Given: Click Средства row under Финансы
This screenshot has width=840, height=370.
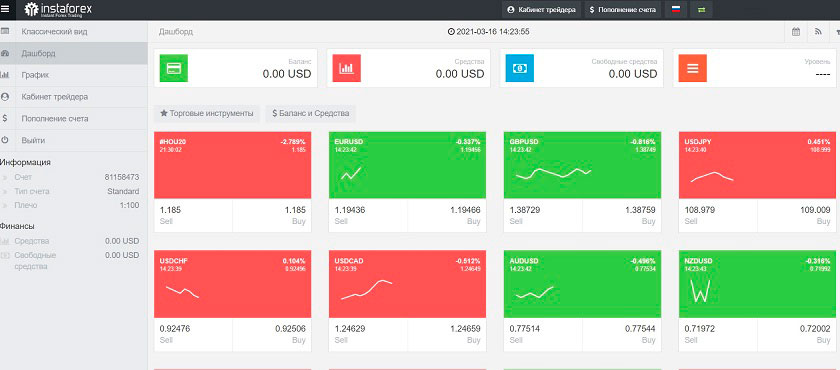Looking at the screenshot, I should 70,241.
